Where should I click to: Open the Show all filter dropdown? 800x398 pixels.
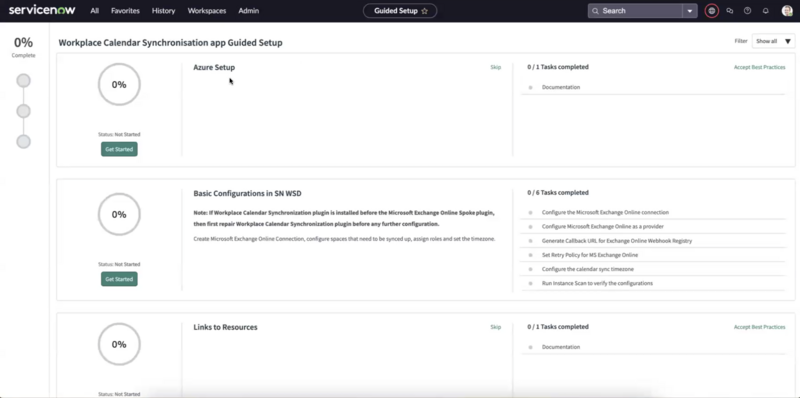[773, 41]
